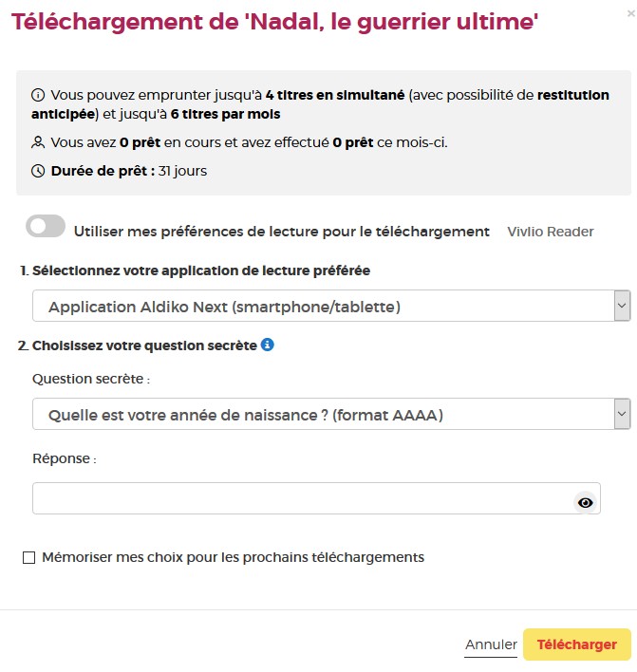Click the user icon beside current loans
This screenshot has width=637, height=672.
coord(38,143)
